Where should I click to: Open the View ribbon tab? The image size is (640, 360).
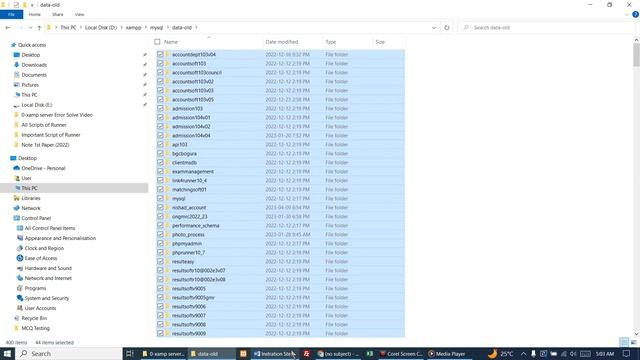[79, 15]
